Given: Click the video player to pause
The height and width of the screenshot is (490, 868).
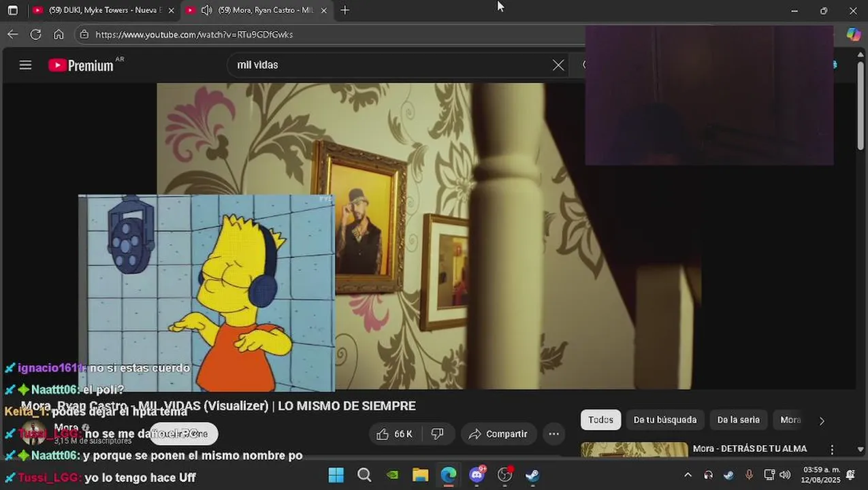Looking at the screenshot, I should pyautogui.click(x=429, y=236).
